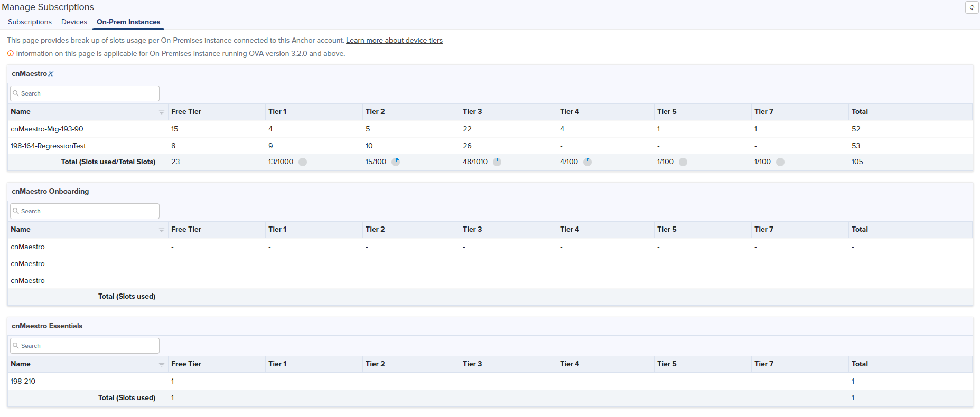This screenshot has height=417, width=980.
Task: Click the 13/1000 Tier 1 slots value
Action: 281,162
